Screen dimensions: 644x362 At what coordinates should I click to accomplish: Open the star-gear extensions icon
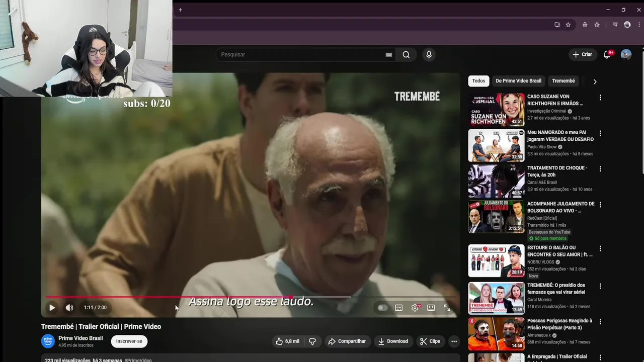point(597,25)
